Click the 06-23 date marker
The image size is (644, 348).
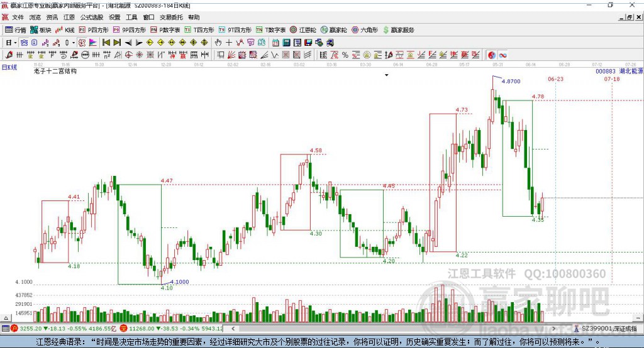pos(556,79)
